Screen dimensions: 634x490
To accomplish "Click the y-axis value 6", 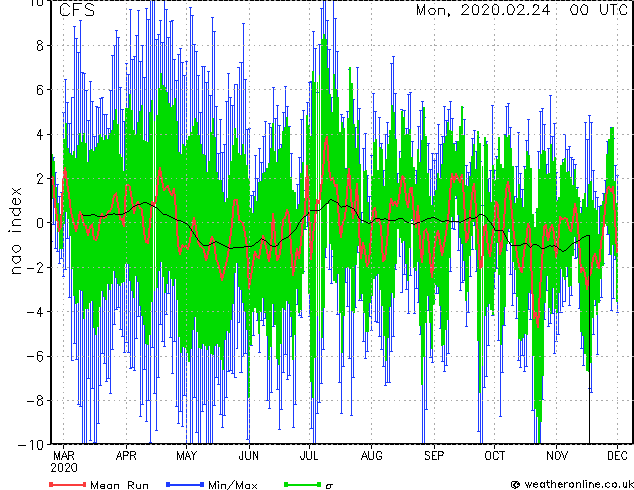I will pos(40,90).
